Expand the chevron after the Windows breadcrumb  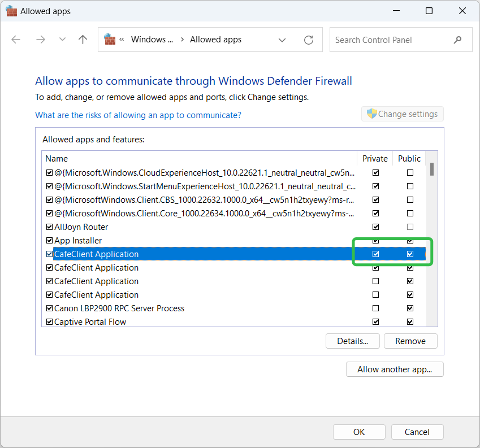click(x=183, y=40)
